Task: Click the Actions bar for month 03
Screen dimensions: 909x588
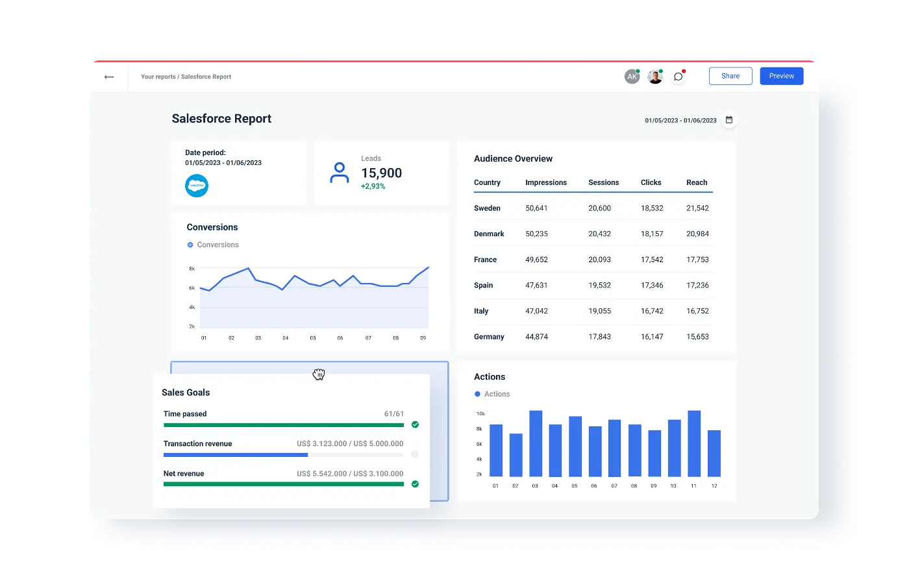Action: point(536,443)
